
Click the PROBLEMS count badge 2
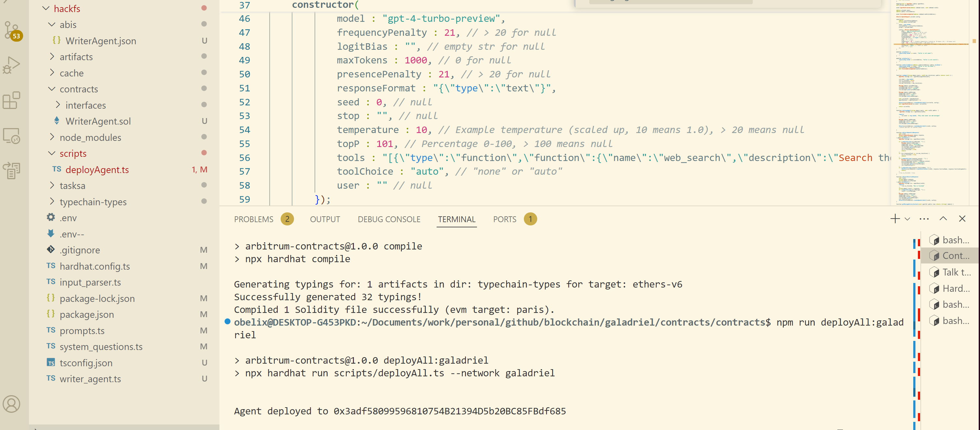(287, 219)
